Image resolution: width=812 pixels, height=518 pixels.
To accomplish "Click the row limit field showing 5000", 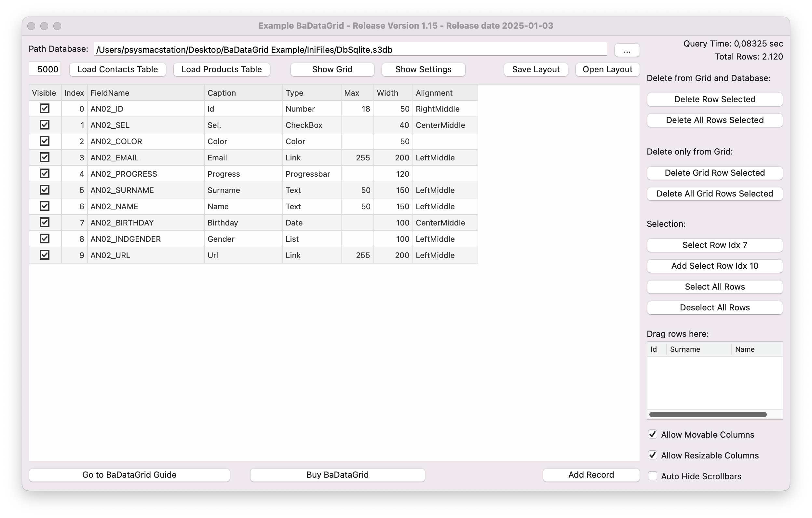I will [x=45, y=69].
